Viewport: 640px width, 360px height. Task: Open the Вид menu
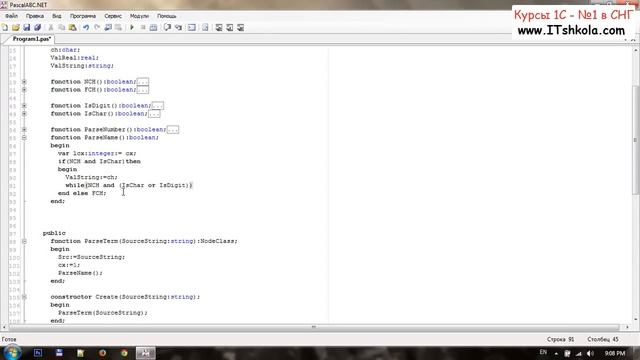coord(57,16)
